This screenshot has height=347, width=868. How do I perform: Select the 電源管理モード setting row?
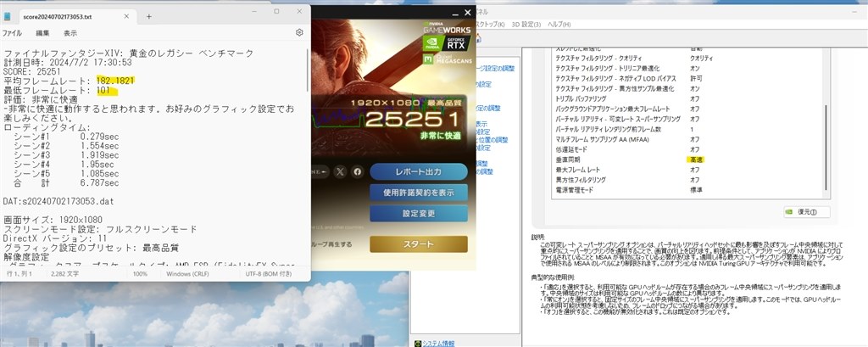[x=688, y=189]
